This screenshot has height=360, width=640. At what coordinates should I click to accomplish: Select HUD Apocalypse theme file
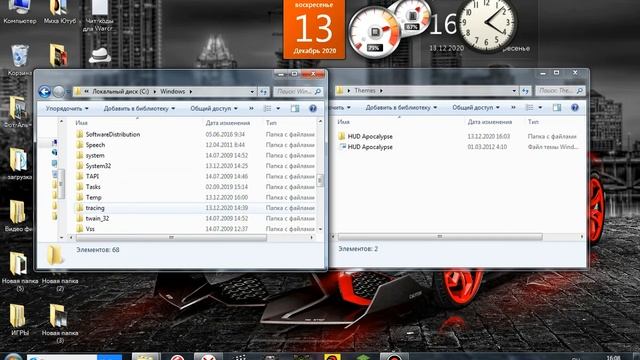370,147
